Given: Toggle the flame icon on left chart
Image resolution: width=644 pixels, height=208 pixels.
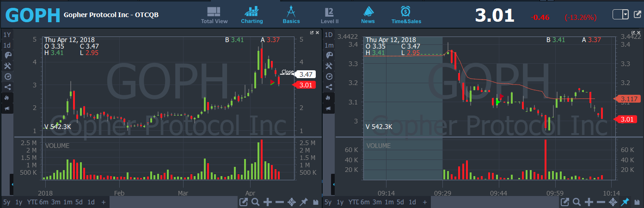Looking at the screenshot, I should 7,98.
